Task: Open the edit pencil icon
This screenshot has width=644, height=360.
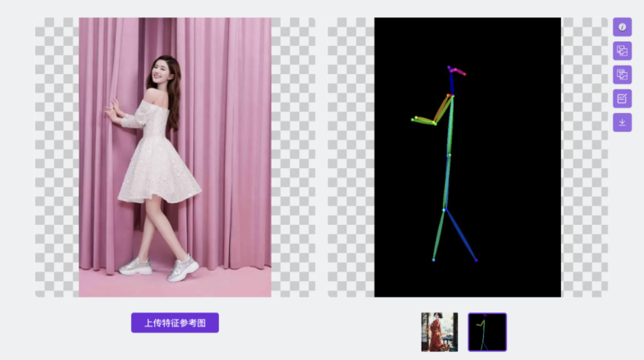Action: tap(622, 98)
